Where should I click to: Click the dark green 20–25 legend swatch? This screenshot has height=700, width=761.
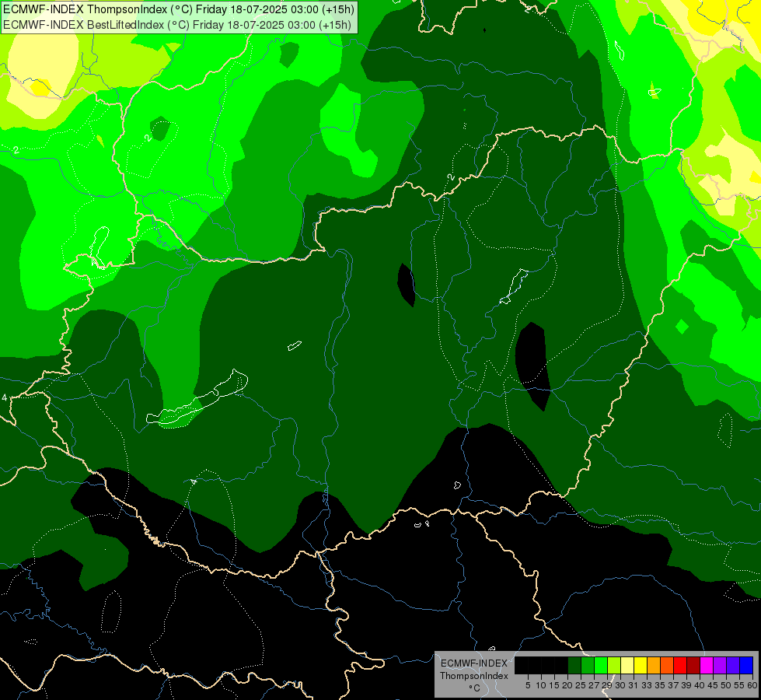574,665
